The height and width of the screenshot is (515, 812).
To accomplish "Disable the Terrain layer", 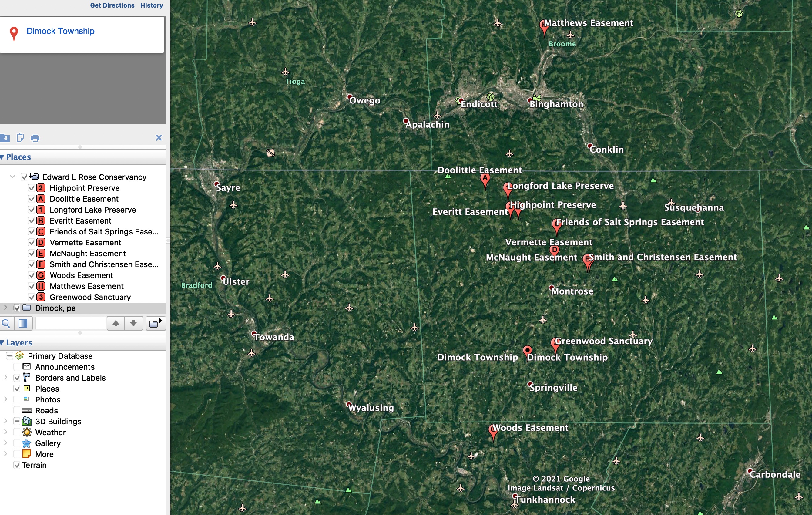I will click(x=17, y=465).
